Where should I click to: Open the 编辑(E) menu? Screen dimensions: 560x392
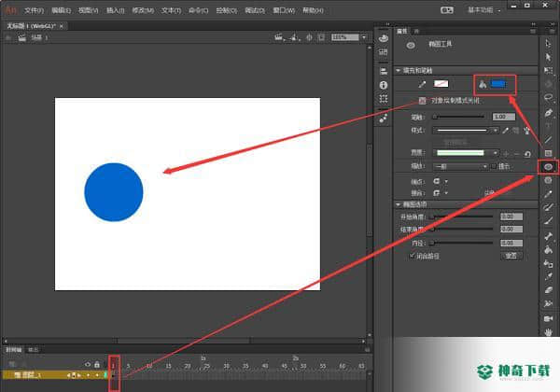(61, 10)
